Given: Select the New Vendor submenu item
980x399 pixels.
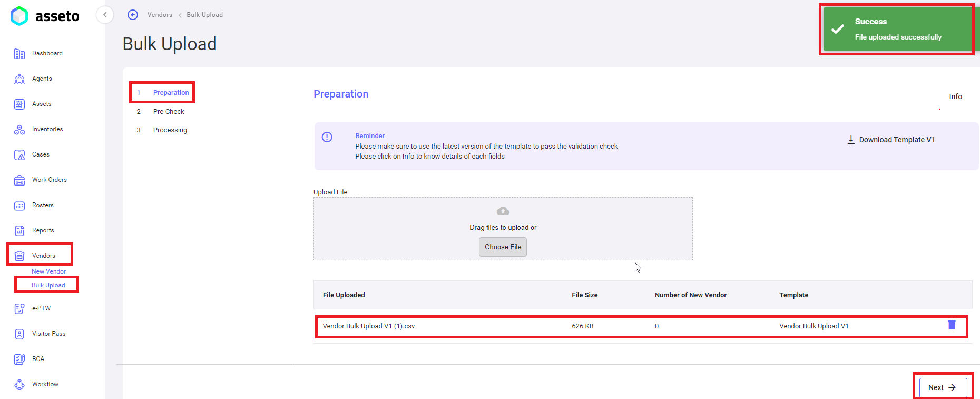Looking at the screenshot, I should click(x=48, y=271).
